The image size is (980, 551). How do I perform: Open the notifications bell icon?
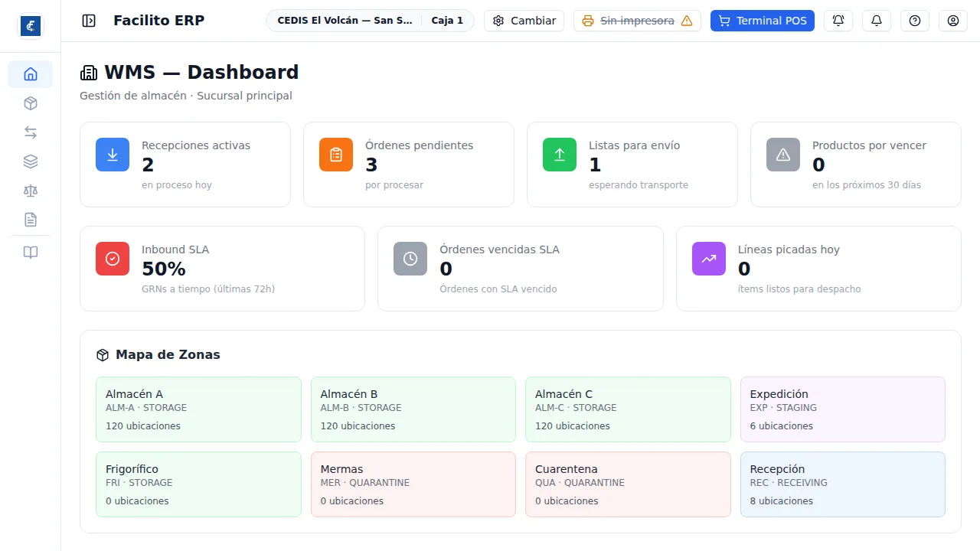point(877,21)
